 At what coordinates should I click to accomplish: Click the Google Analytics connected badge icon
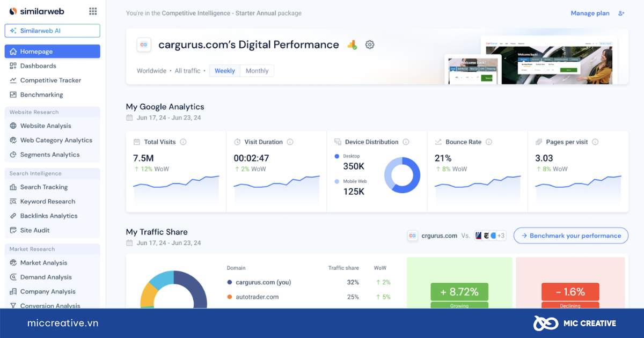coord(352,45)
